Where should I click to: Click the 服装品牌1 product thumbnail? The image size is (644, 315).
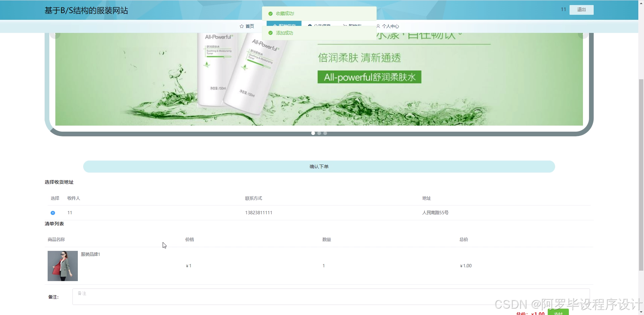click(63, 266)
